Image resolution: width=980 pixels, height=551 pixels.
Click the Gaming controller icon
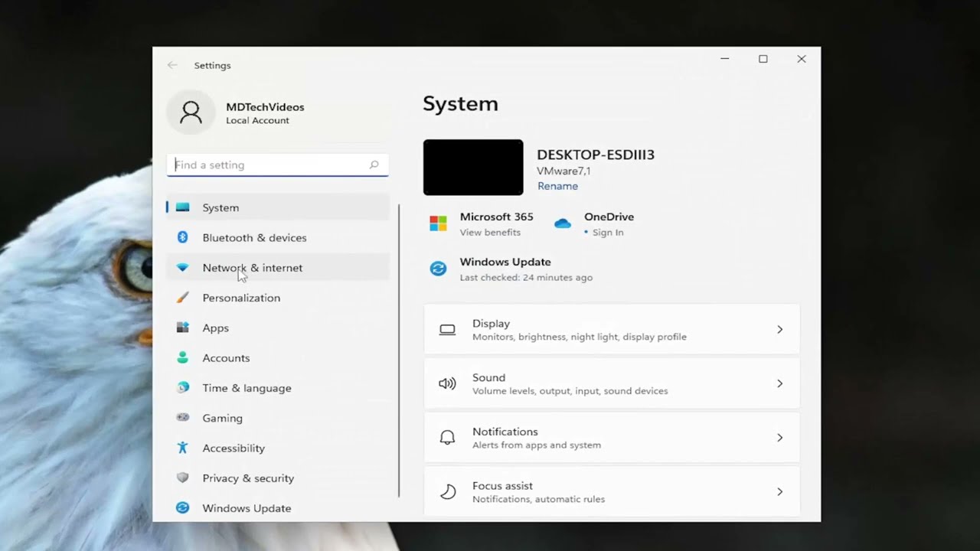pos(182,418)
